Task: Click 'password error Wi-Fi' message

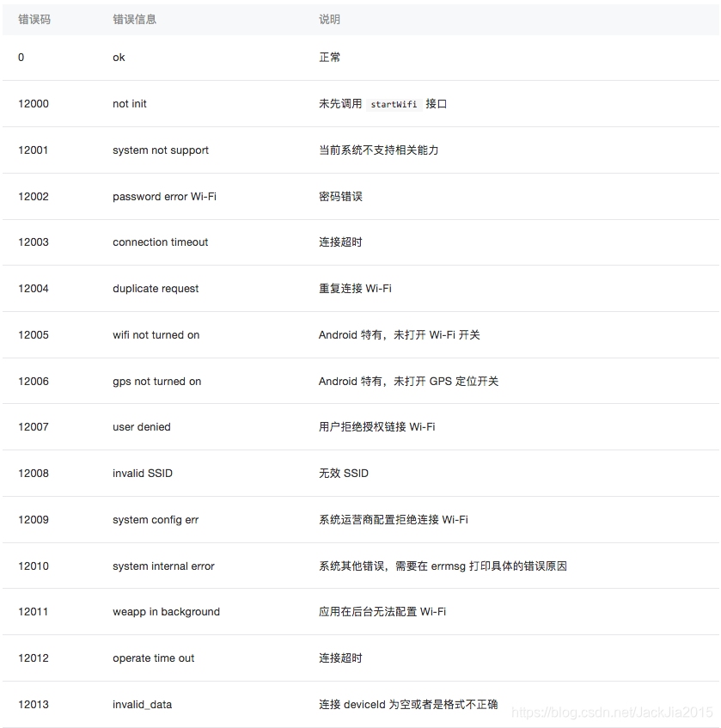Action: coord(164,197)
